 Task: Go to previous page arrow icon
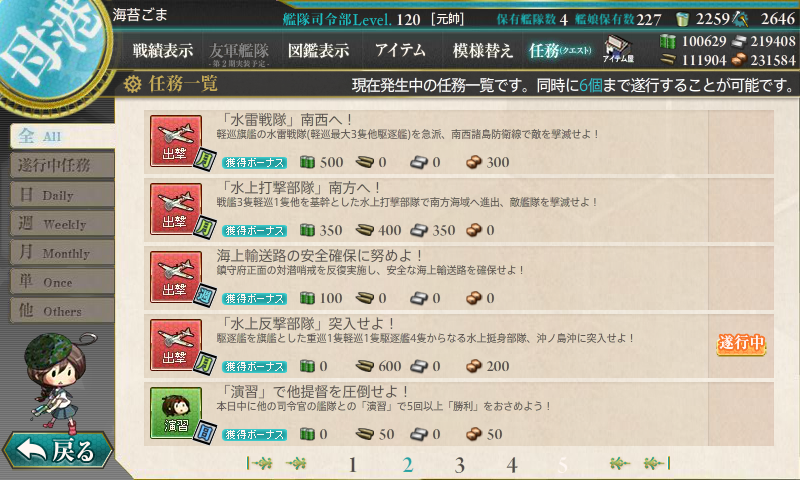[x=295, y=463]
